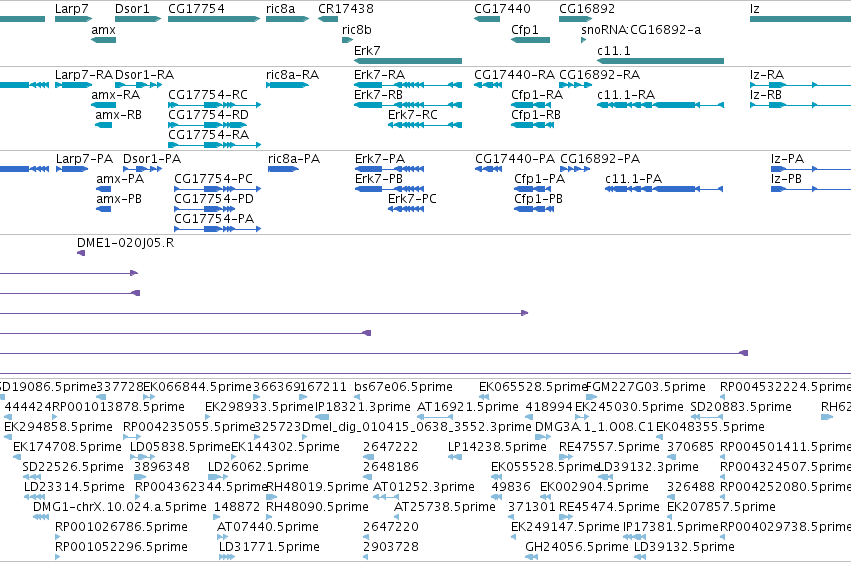Select transcript Erk7-RB
The image size is (851, 562).
[x=408, y=105]
